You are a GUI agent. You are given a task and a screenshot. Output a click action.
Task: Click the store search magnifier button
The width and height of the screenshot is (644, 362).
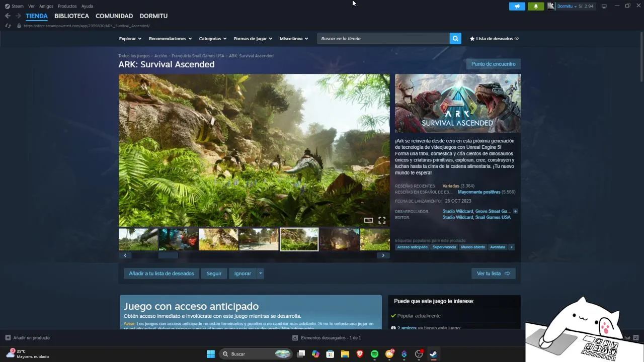(455, 39)
